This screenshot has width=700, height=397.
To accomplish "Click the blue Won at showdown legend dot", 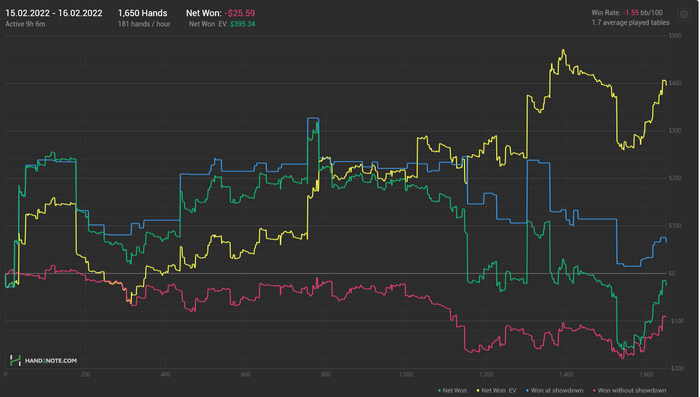I will pos(527,391).
